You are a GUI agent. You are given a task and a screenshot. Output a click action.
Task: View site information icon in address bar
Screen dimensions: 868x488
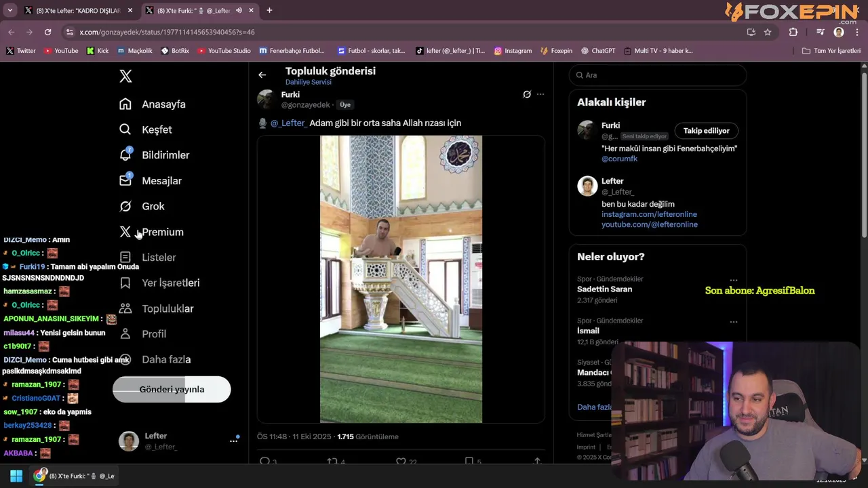[69, 32]
